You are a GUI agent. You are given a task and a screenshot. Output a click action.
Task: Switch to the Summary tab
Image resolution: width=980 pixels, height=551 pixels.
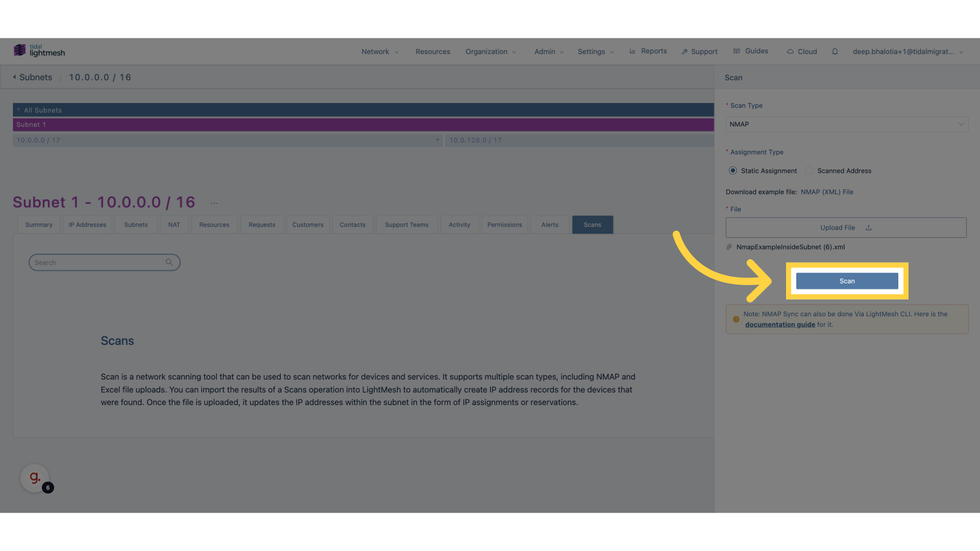39,224
